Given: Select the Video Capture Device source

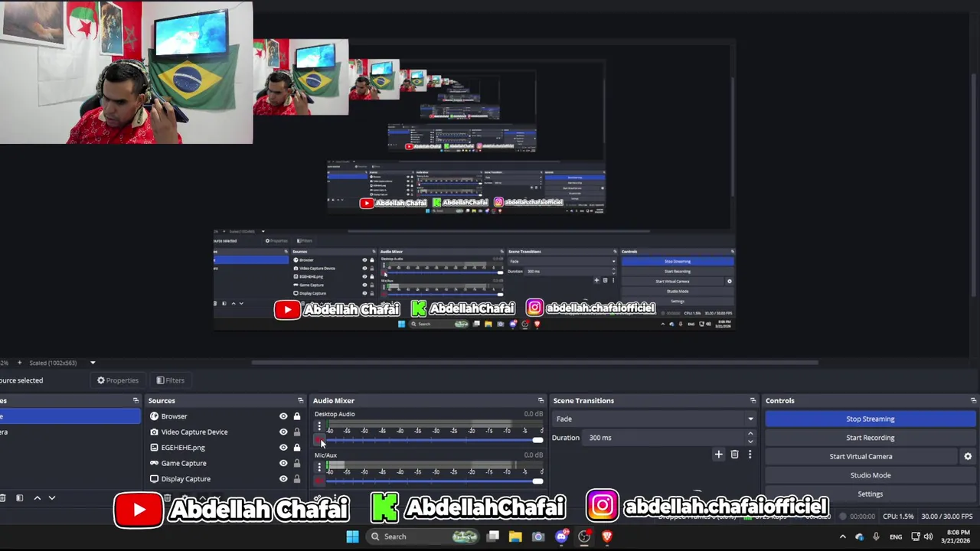Looking at the screenshot, I should (x=225, y=432).
